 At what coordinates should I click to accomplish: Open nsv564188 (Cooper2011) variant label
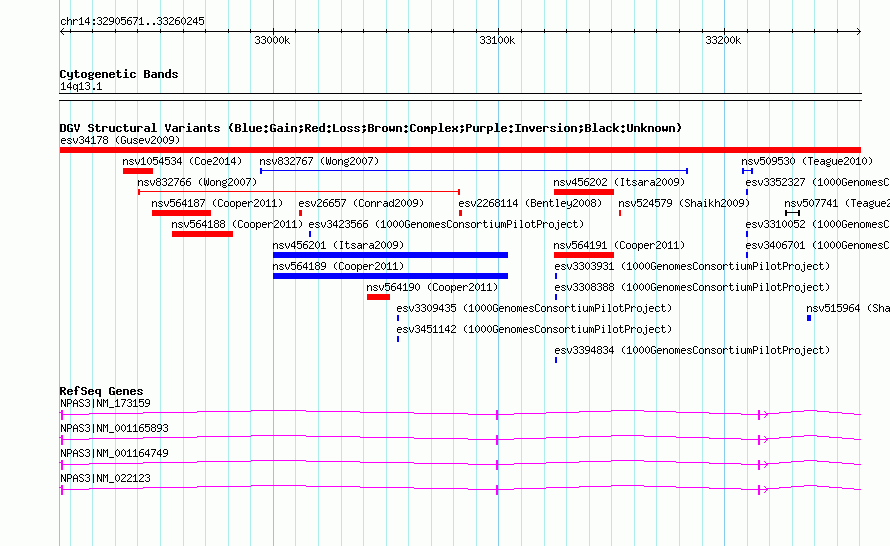click(x=237, y=224)
